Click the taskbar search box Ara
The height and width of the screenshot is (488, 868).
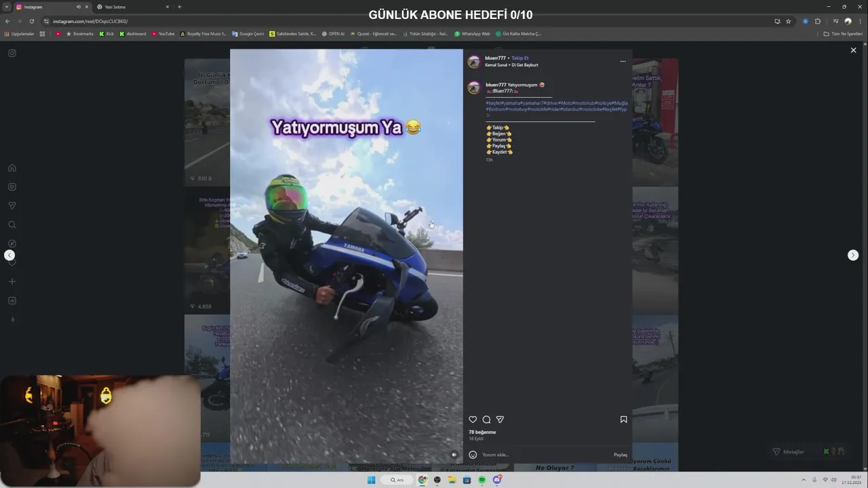pyautogui.click(x=397, y=480)
